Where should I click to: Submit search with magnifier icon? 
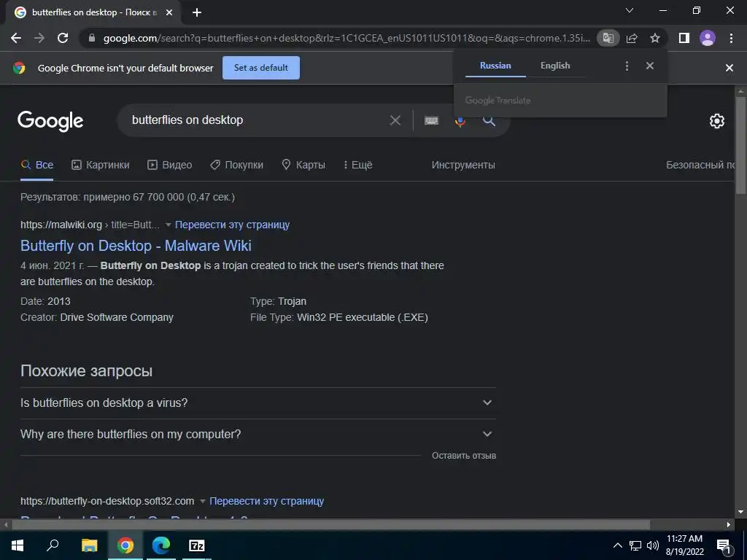click(489, 121)
